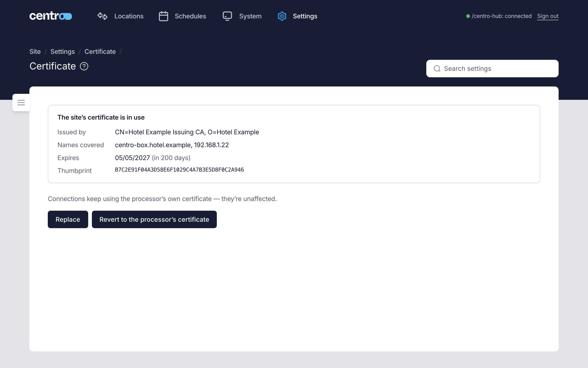Click the Centro logo
This screenshot has width=588, height=368.
coord(51,16)
